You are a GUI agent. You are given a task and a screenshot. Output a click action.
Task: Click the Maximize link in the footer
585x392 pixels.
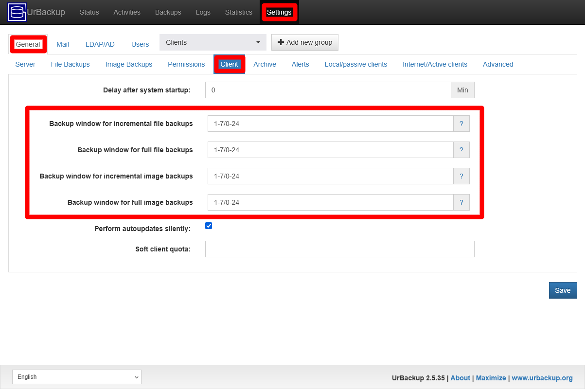(491, 378)
